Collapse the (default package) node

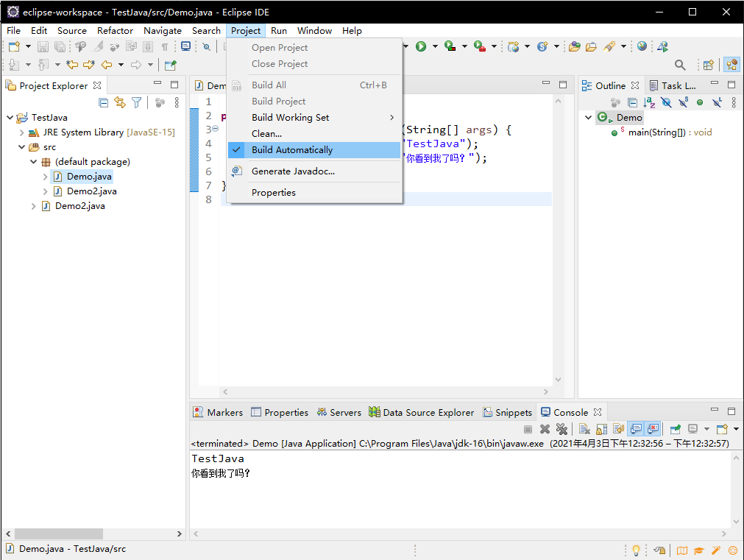point(34,162)
